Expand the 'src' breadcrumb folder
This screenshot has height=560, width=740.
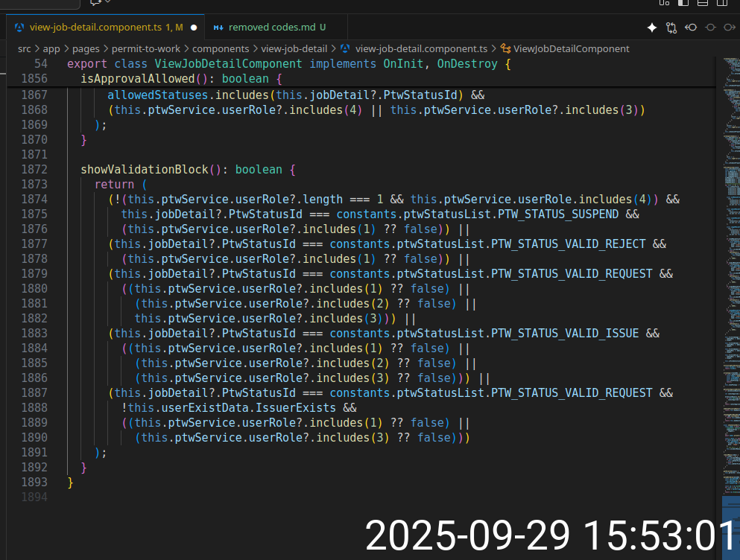25,49
